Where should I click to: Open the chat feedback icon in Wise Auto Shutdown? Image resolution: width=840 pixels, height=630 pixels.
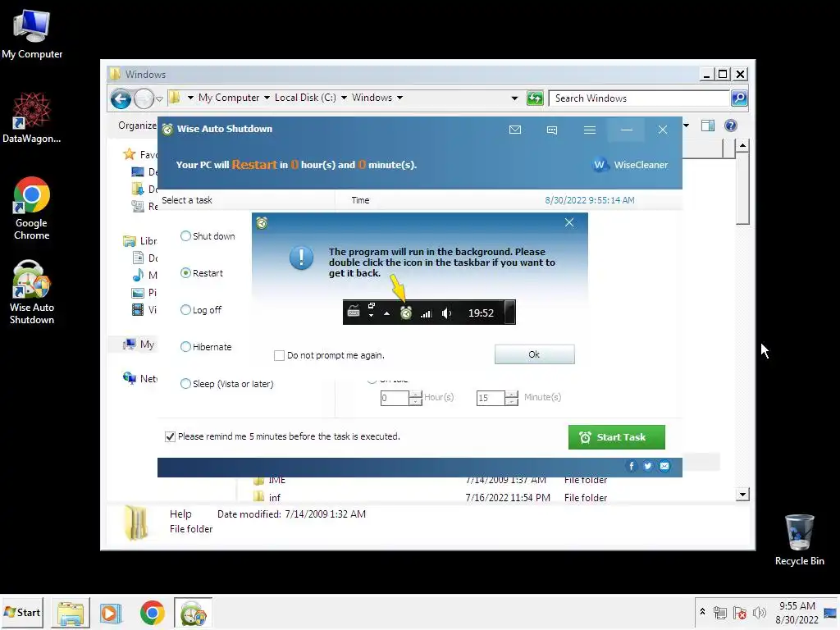click(552, 130)
